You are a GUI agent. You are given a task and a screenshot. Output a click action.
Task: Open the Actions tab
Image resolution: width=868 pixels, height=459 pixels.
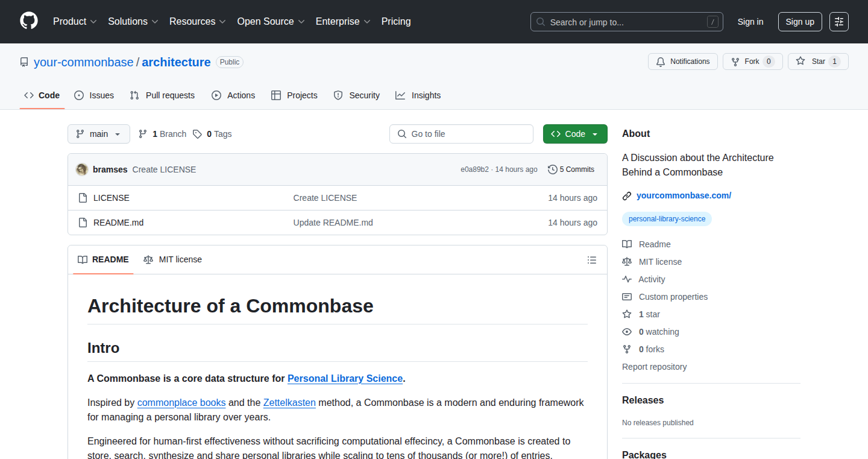[x=233, y=95]
